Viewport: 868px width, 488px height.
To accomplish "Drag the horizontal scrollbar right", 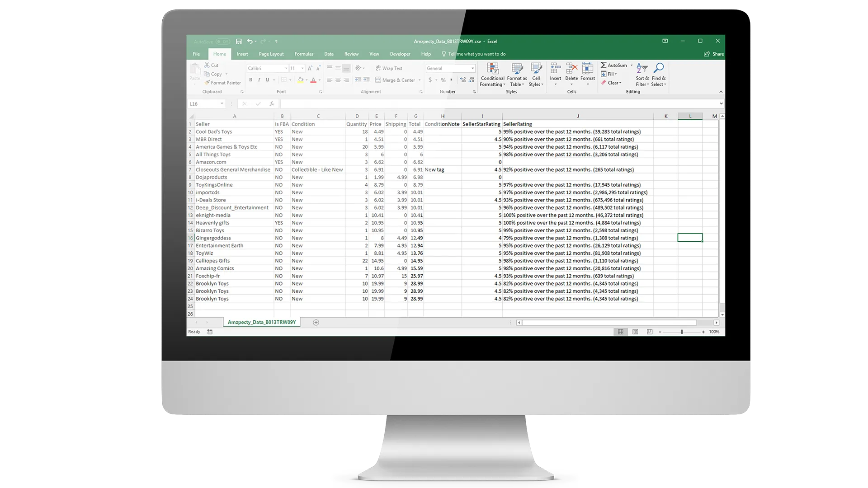I will coord(715,322).
